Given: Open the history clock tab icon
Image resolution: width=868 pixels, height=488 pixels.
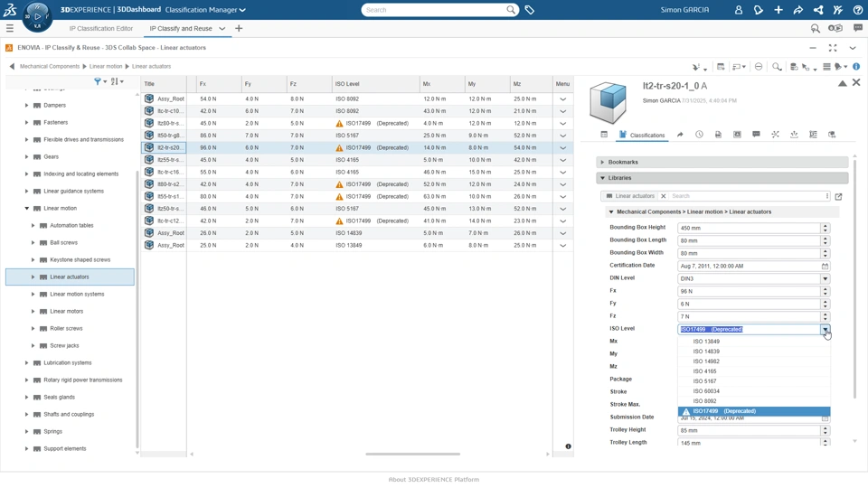Looking at the screenshot, I should [x=699, y=135].
